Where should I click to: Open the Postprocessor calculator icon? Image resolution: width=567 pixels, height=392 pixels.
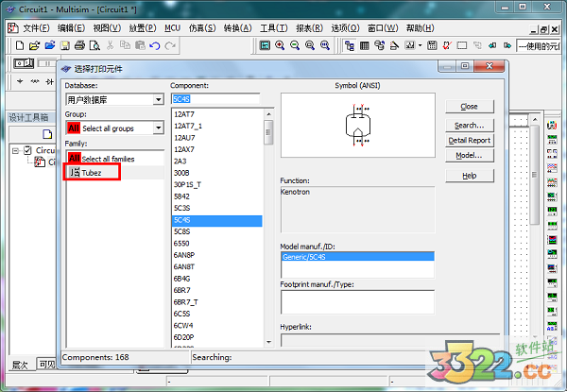(x=432, y=45)
